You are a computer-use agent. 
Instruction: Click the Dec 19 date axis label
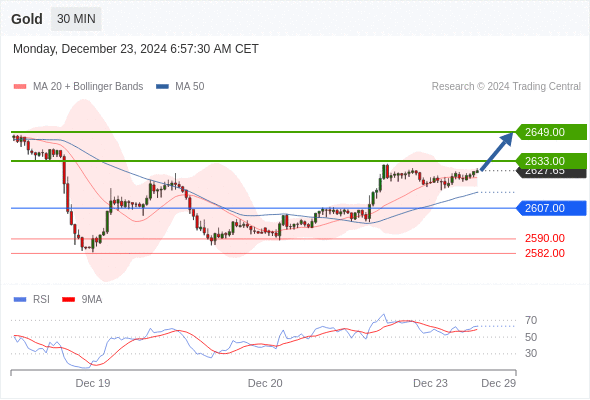[x=93, y=383]
